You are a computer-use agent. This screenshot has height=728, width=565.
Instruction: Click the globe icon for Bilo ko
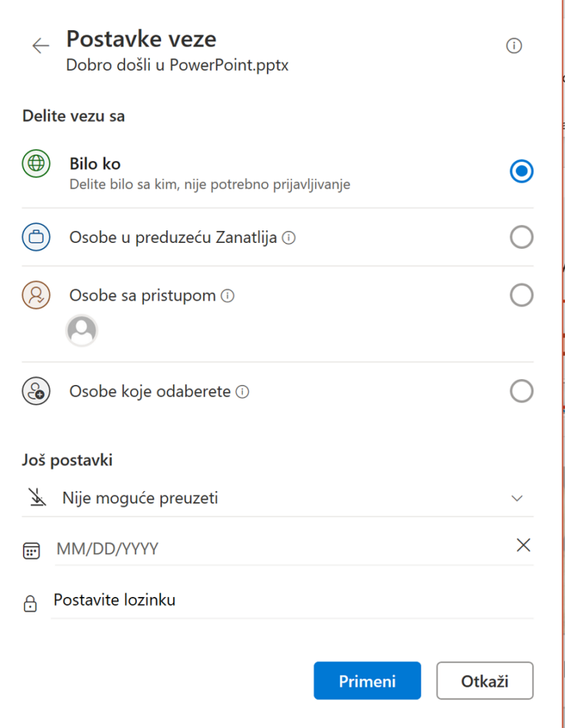click(36, 163)
